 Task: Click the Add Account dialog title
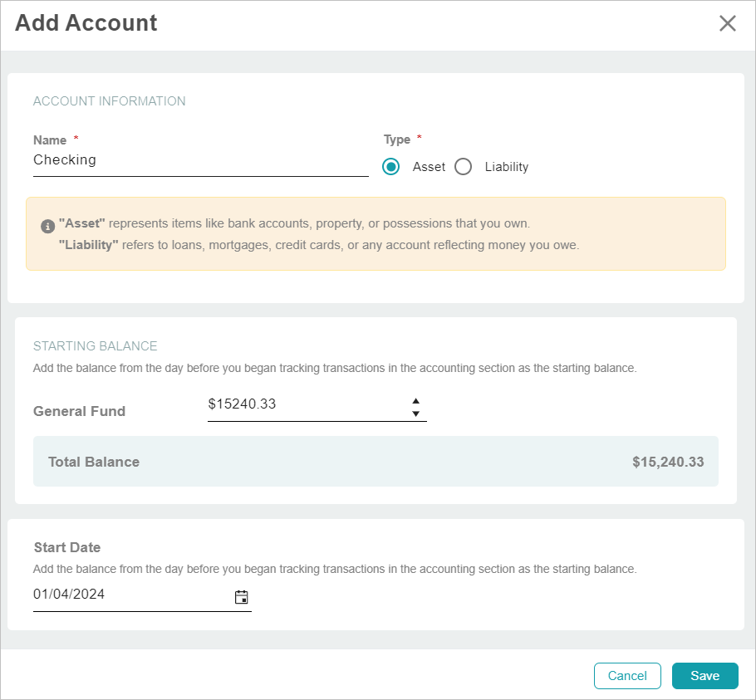[86, 22]
